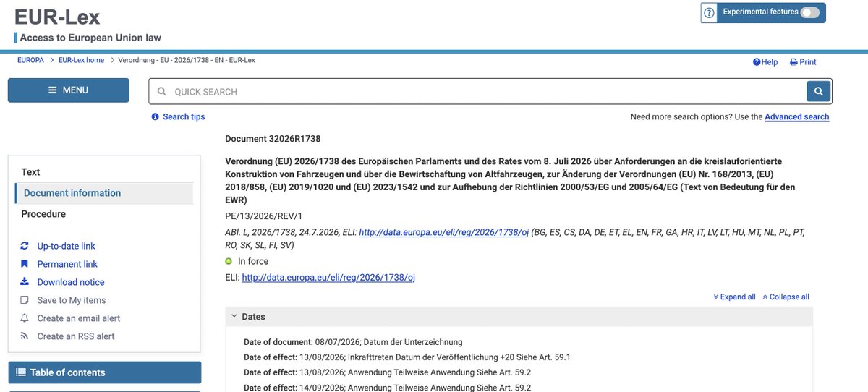Click the Document 32026R1738 text
The height and width of the screenshot is (392, 868).
(x=273, y=138)
